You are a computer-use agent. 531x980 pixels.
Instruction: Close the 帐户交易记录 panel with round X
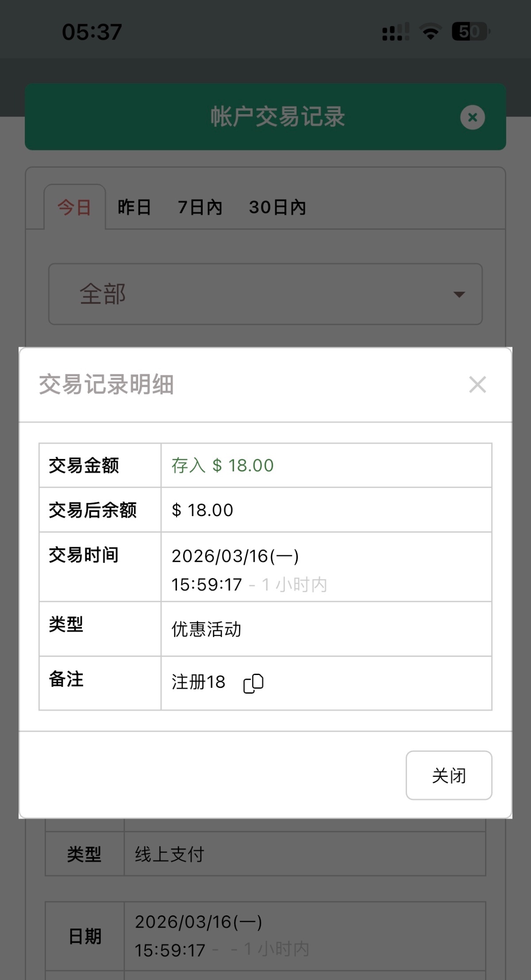[472, 117]
